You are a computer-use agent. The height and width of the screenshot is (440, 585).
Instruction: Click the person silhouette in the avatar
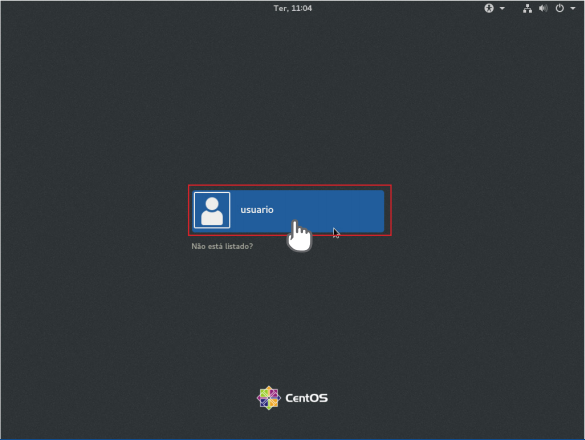point(212,211)
